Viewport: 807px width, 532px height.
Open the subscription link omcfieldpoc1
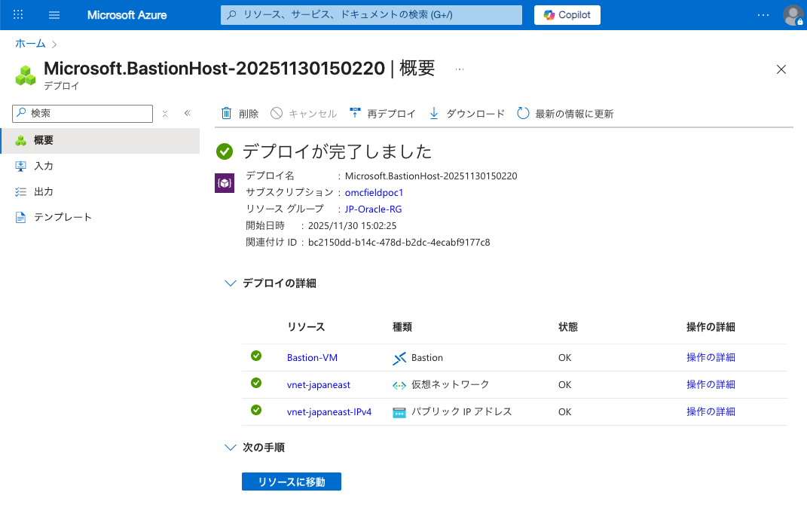click(374, 192)
